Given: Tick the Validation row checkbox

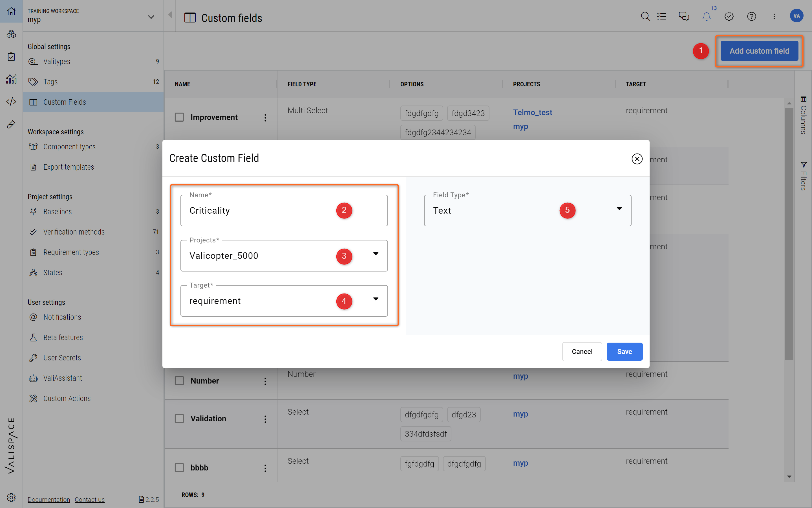Looking at the screenshot, I should [180, 419].
